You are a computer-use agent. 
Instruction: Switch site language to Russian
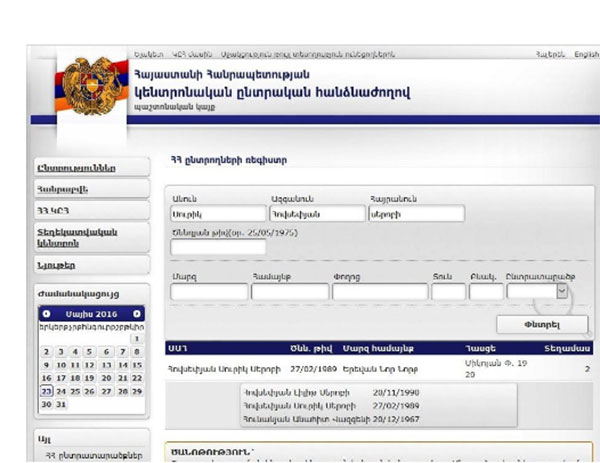point(550,54)
